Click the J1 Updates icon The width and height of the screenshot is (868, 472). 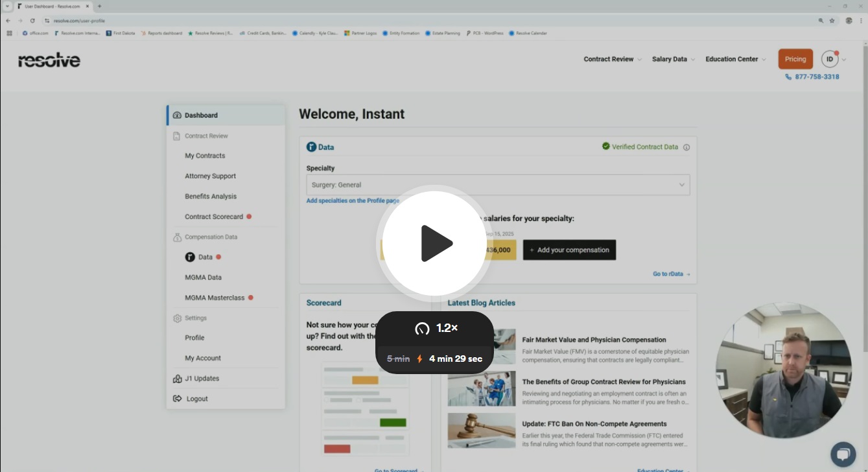point(177,378)
